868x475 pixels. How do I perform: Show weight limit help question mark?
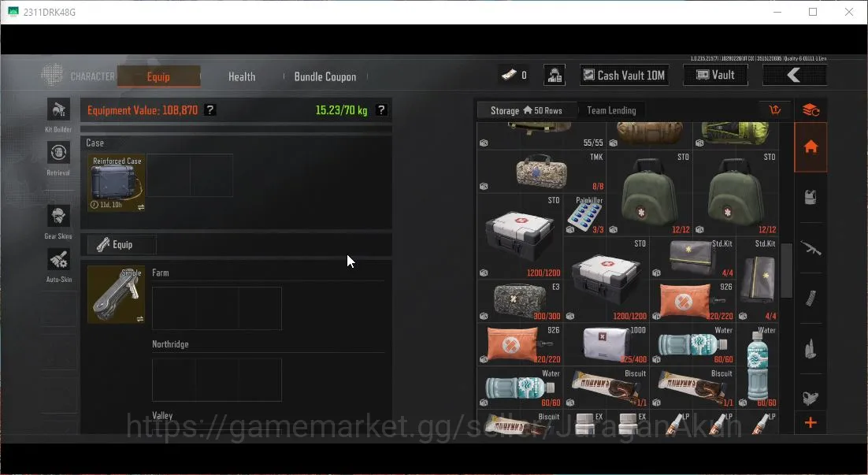click(381, 110)
